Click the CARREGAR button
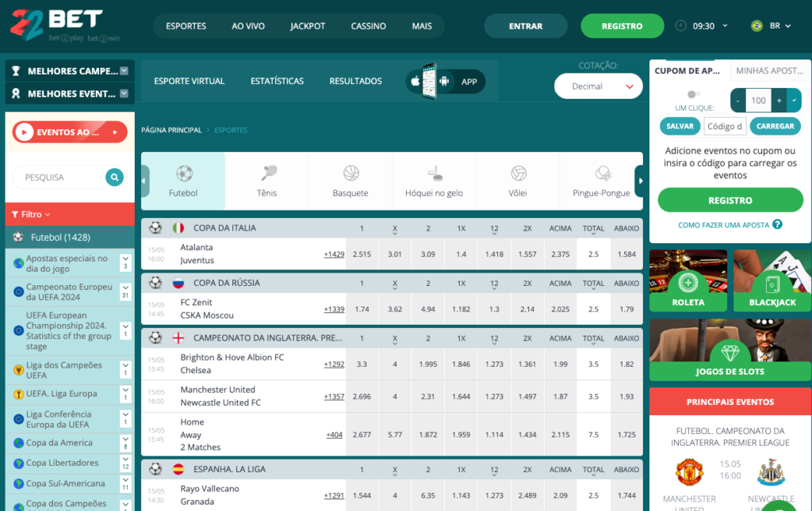The height and width of the screenshot is (511, 812). (776, 126)
